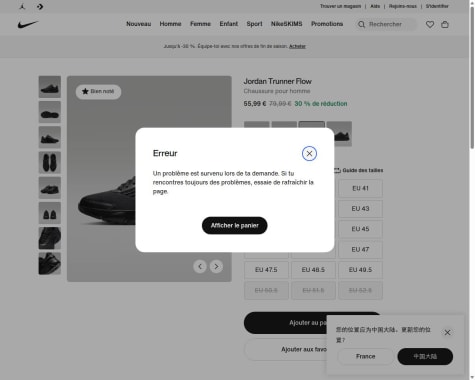Choose size EU 47.5
This screenshot has width=475, height=380.
point(266,270)
